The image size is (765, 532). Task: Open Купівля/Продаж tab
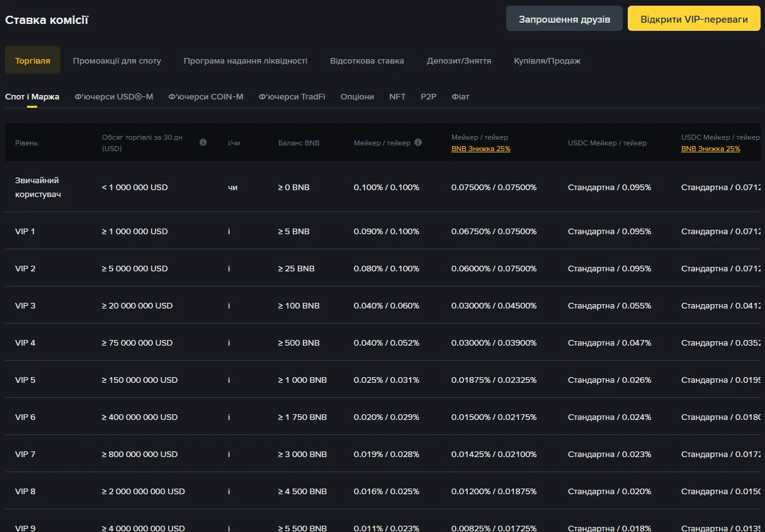coord(547,60)
